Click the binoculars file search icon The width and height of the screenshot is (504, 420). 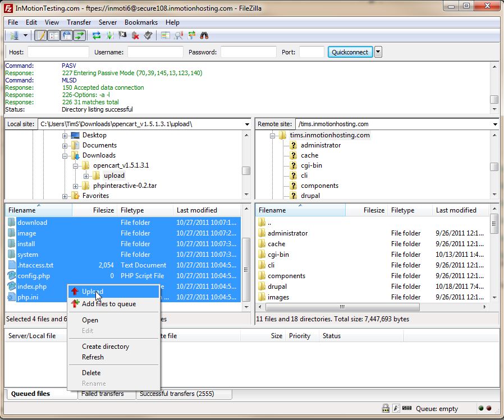tap(204, 36)
